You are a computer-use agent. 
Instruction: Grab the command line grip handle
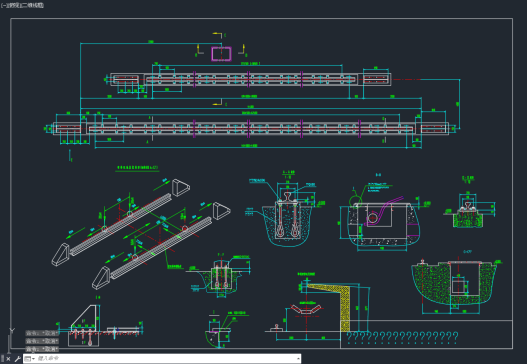point(2,359)
